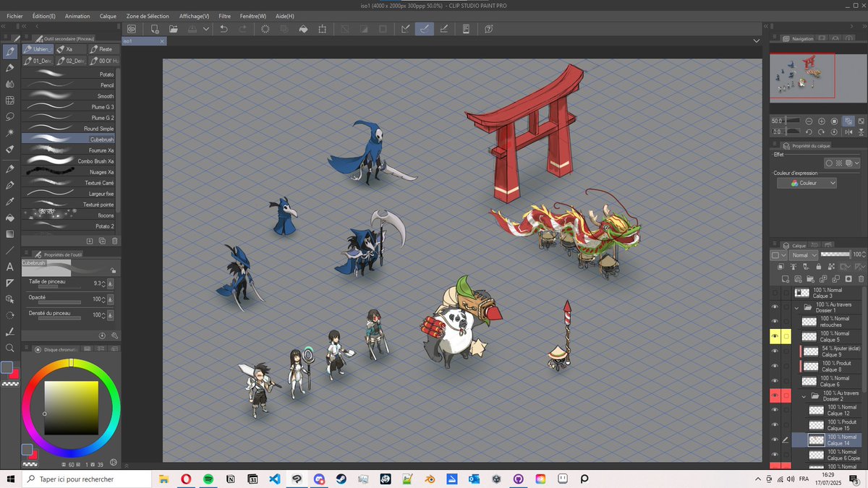Viewport: 868px width, 488px height.
Task: Toggle snap to grid icon in command bar
Action: tap(443, 29)
